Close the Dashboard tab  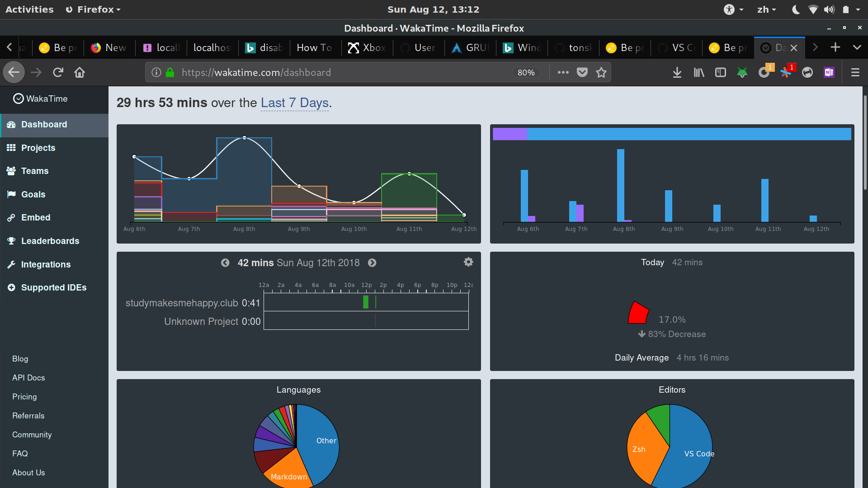coord(794,48)
